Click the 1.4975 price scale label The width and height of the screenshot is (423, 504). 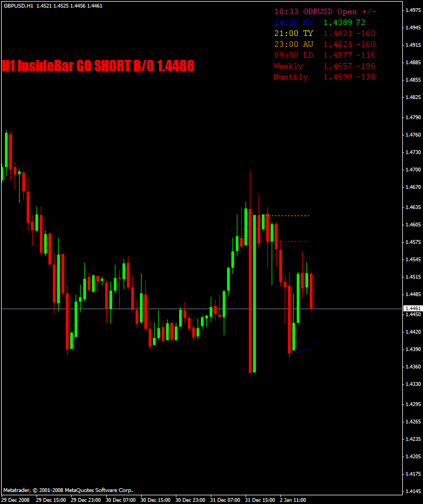413,10
